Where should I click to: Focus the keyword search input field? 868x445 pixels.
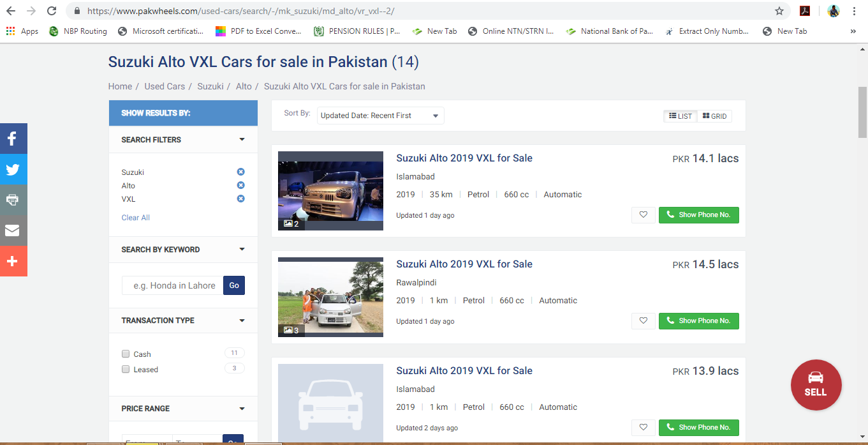(173, 285)
